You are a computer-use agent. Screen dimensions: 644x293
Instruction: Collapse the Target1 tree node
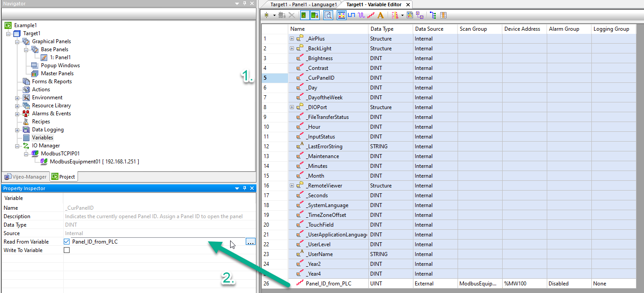pyautogui.click(x=8, y=33)
